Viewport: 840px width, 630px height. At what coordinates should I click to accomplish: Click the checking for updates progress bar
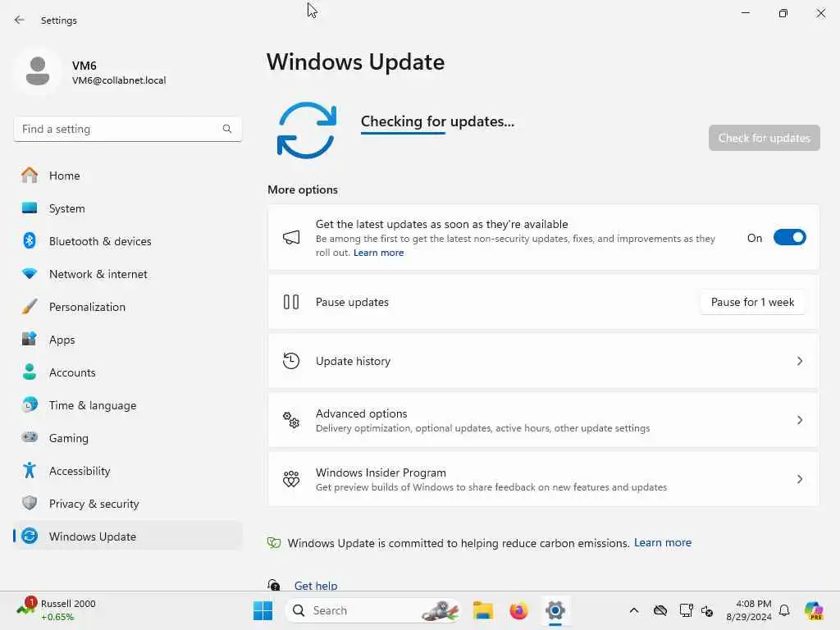pos(403,133)
